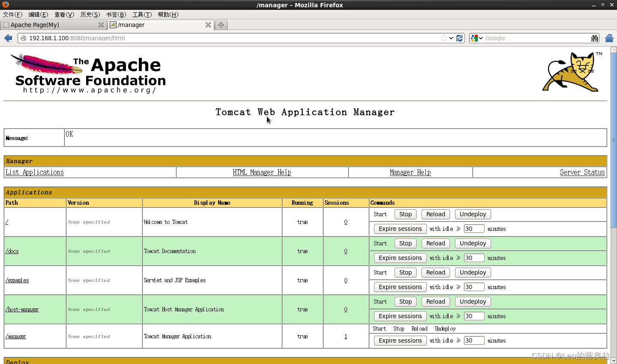Open the /docs application link

click(x=12, y=251)
